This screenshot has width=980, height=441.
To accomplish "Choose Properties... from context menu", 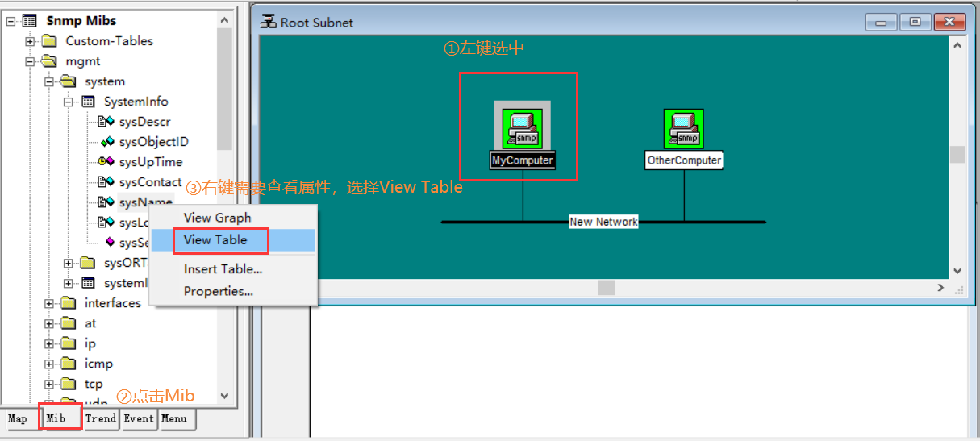I will (234, 291).
